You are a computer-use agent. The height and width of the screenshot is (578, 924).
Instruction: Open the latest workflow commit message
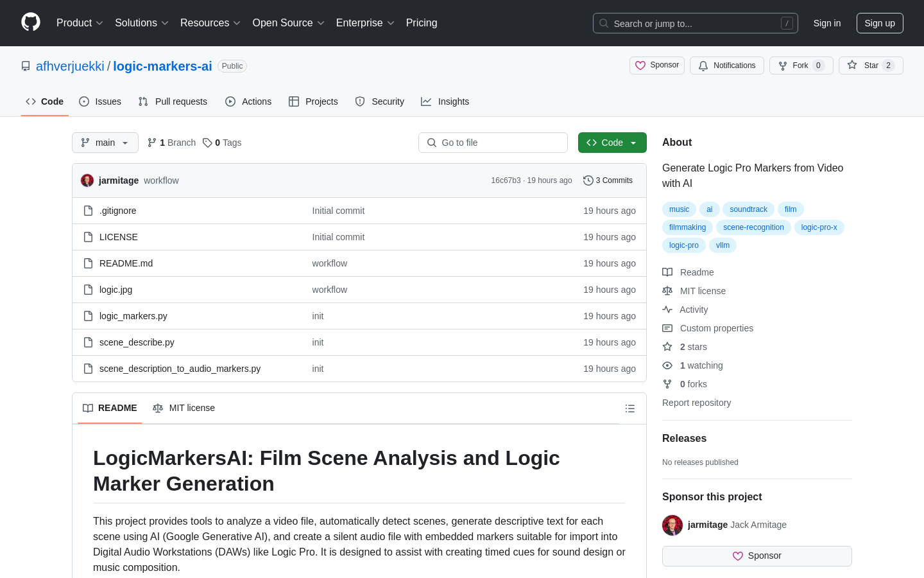pos(161,180)
